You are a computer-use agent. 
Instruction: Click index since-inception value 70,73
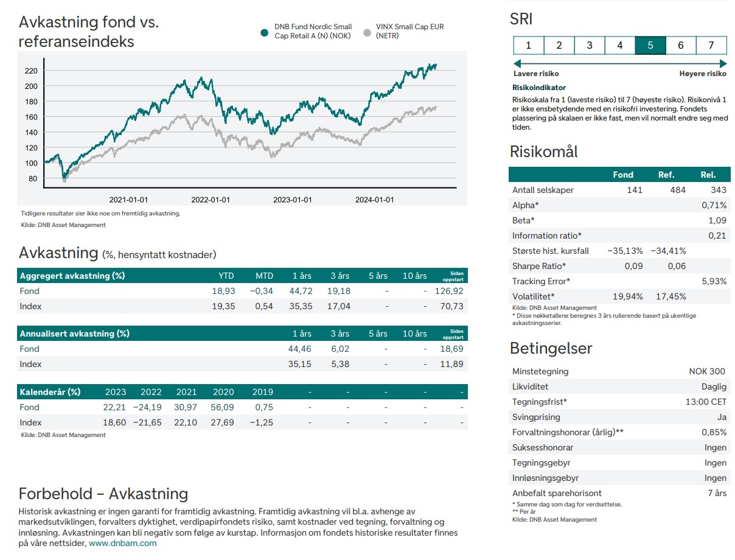[x=452, y=306]
